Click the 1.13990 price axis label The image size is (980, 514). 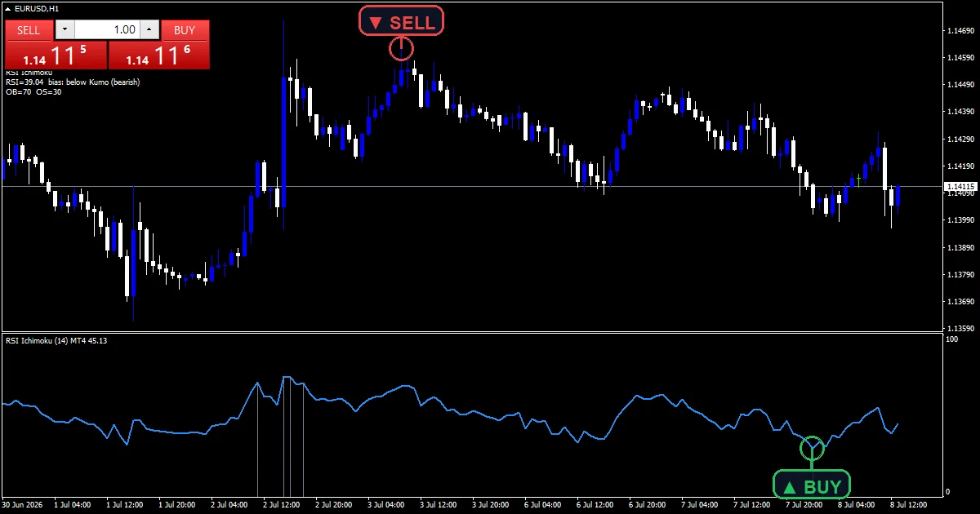(x=960, y=220)
